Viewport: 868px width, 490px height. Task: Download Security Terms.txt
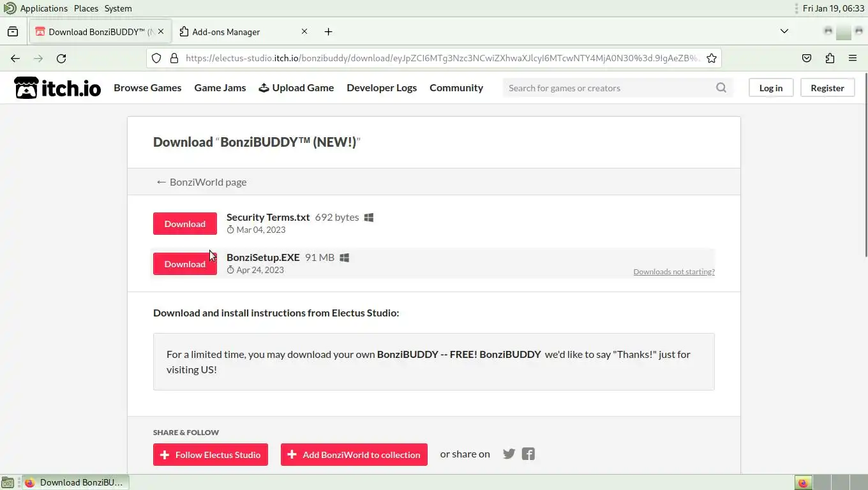185,224
